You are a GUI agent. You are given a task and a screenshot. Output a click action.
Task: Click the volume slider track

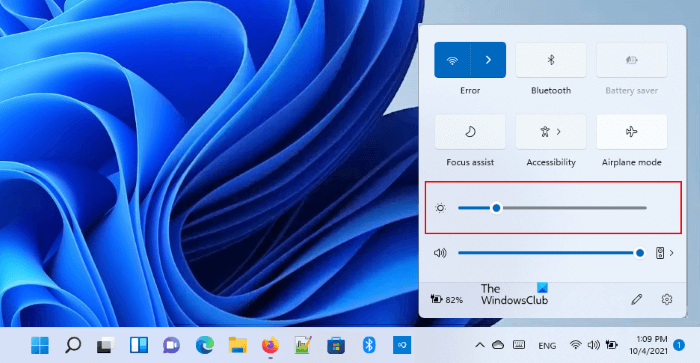pyautogui.click(x=552, y=253)
